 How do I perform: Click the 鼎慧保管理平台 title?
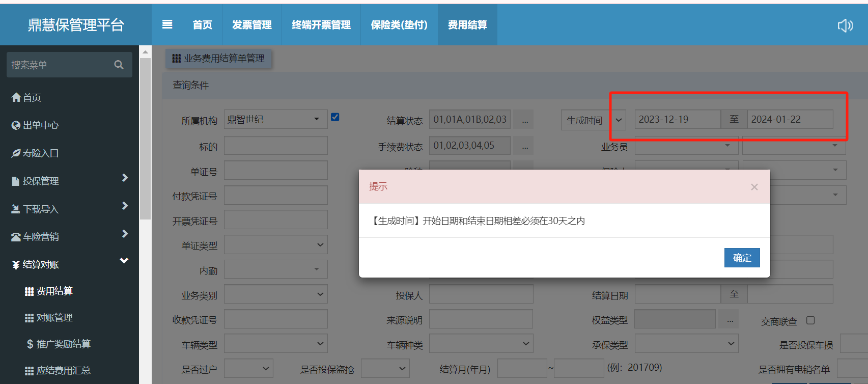click(x=76, y=25)
